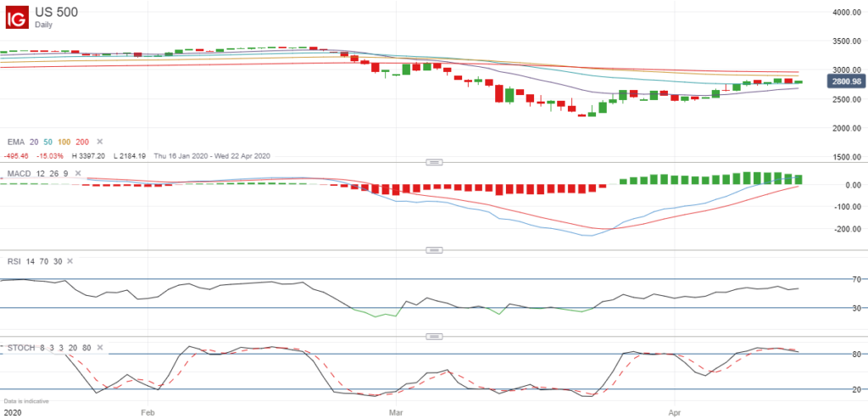Click the Daily timeframe label
The height and width of the screenshot is (419, 868).
click(43, 25)
